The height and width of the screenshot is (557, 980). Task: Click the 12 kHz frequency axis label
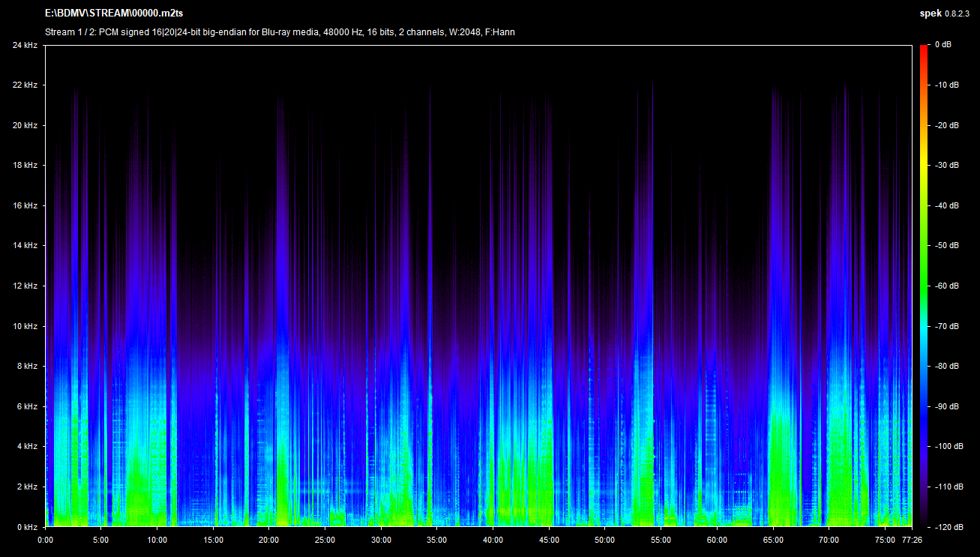click(x=25, y=286)
